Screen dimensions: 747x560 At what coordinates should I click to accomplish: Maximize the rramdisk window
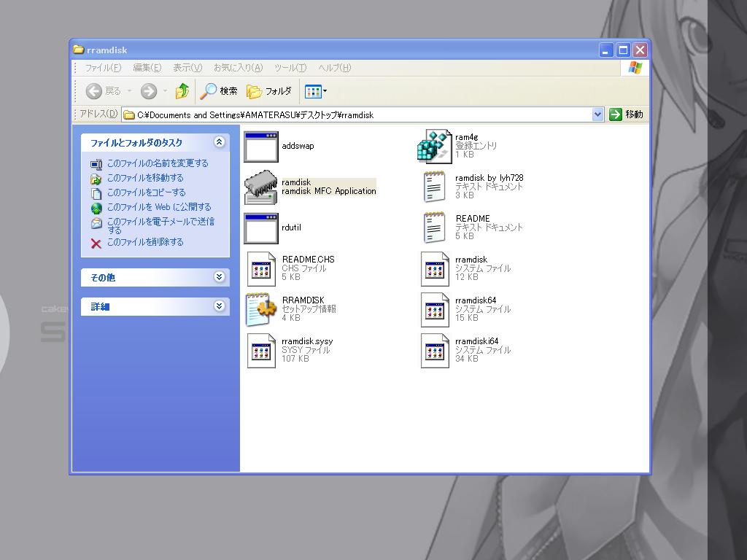click(x=623, y=50)
